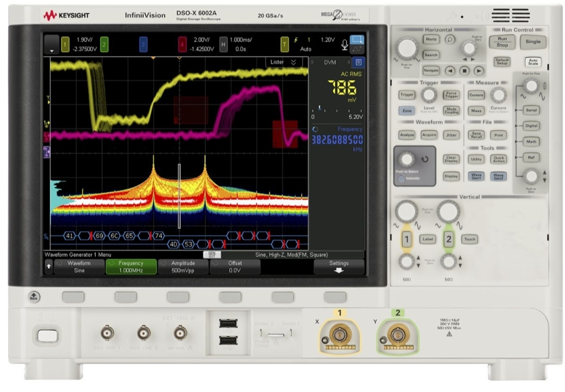Screen dimensions: 565x392
Task: Touch the Gen Out 1 BNC connector
Action: (107, 333)
